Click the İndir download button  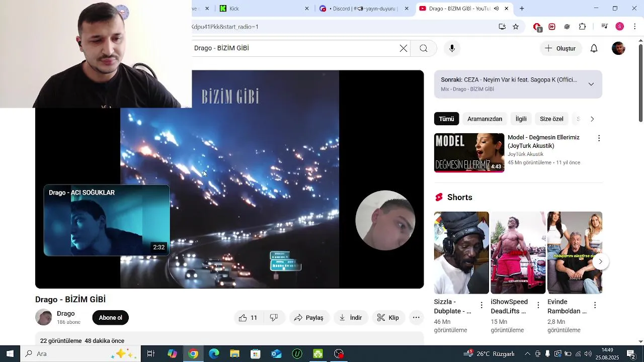pyautogui.click(x=351, y=318)
